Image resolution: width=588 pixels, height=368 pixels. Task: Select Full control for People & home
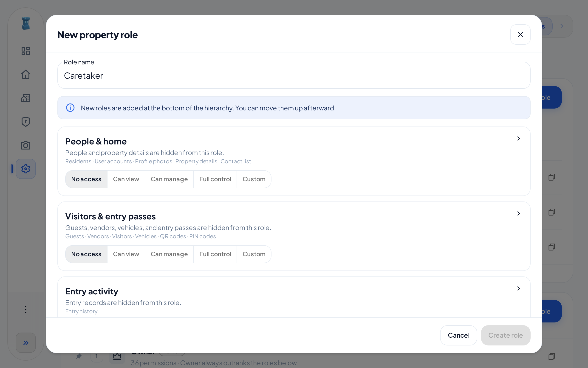215,179
